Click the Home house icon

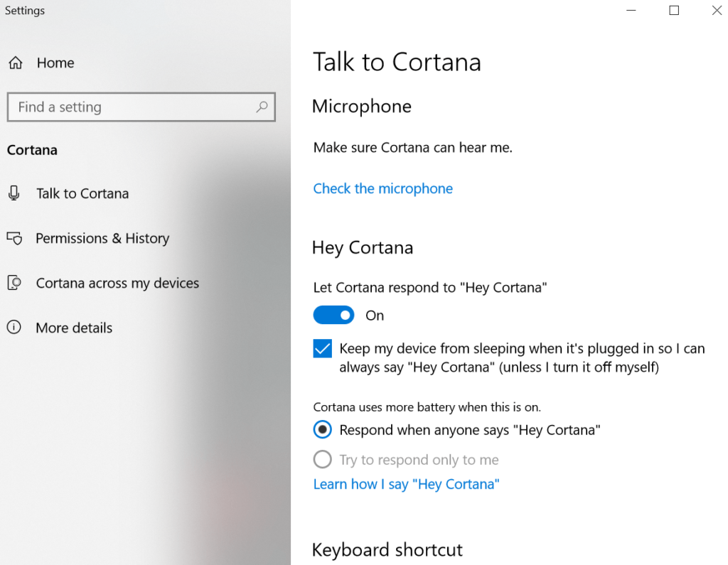pos(15,63)
